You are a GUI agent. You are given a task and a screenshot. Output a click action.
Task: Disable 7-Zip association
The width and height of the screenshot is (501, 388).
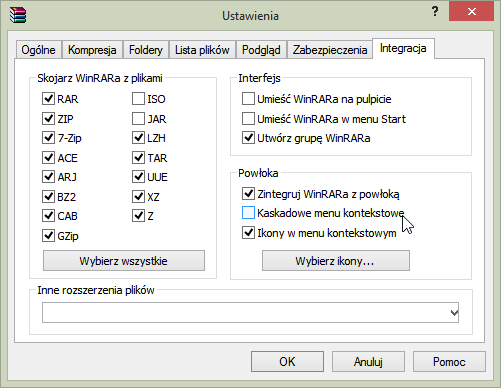click(x=48, y=138)
